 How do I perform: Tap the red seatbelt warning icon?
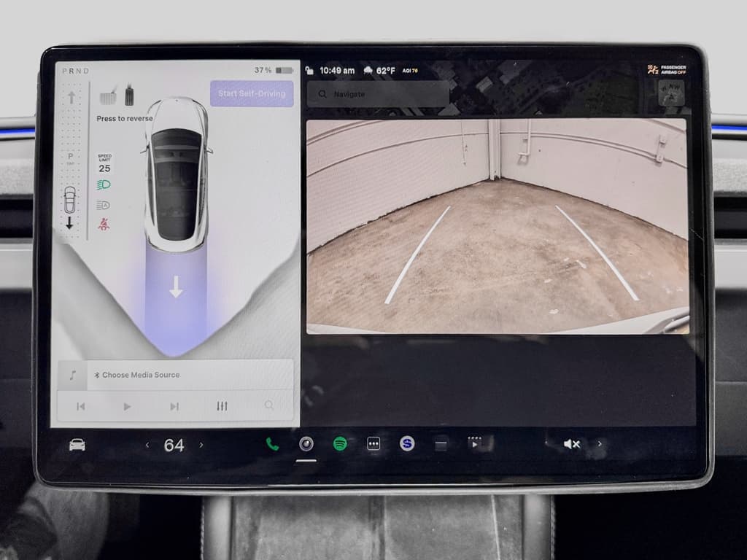click(x=106, y=224)
